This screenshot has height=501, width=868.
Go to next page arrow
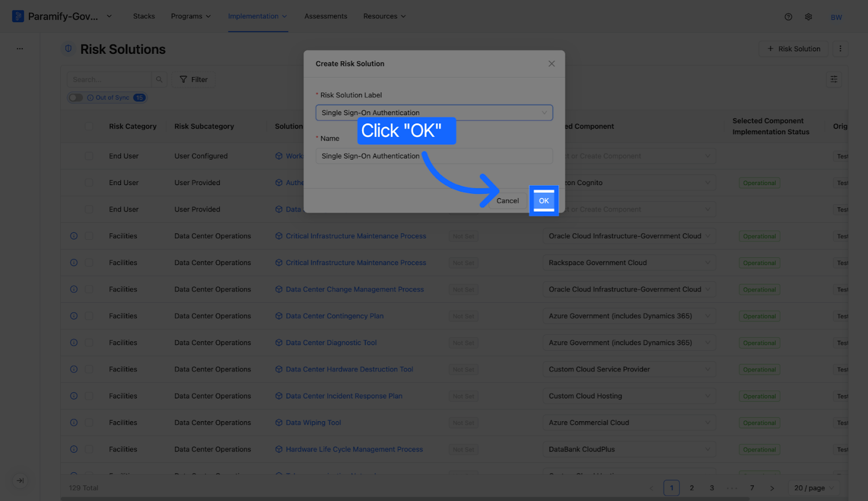point(772,488)
